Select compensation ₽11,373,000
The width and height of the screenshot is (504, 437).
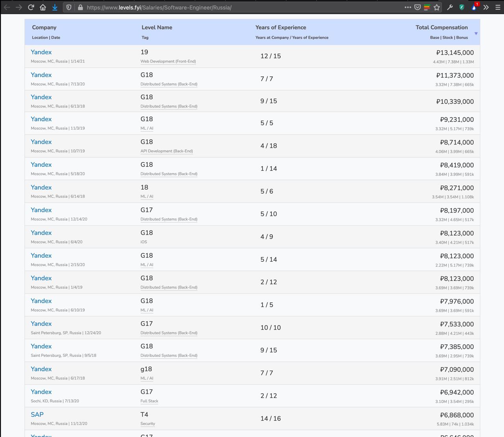pos(455,75)
